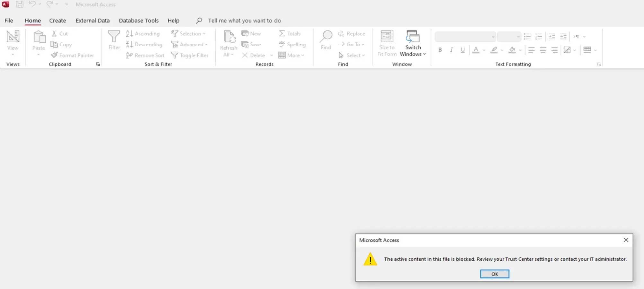
Task: Open the font name combo box
Action: (x=465, y=37)
